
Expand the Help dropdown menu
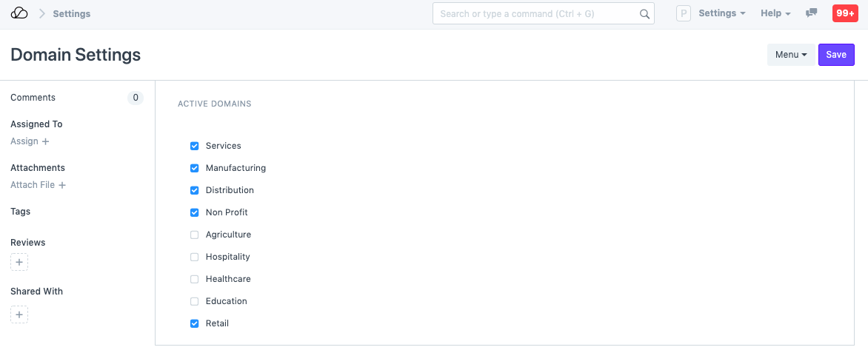[x=775, y=13]
